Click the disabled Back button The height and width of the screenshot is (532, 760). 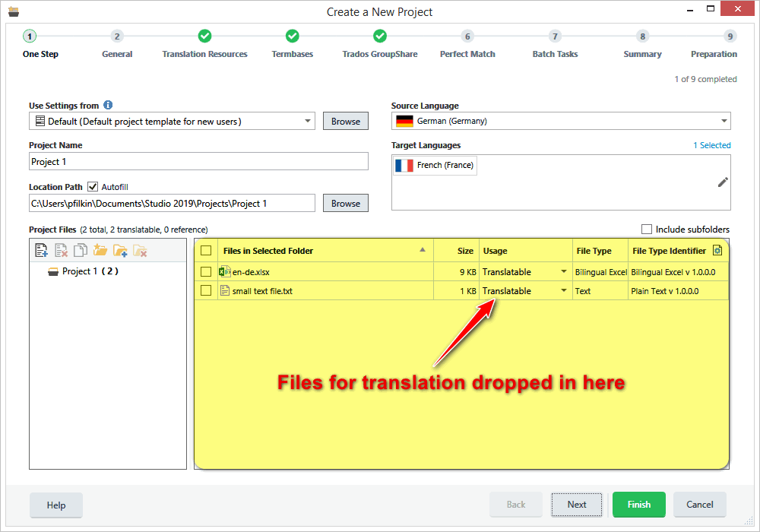[x=516, y=505]
